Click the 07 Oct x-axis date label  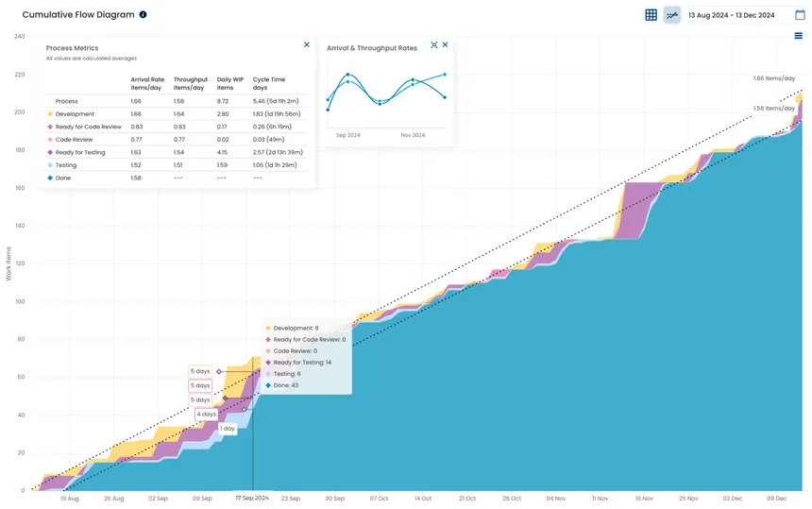[379, 499]
